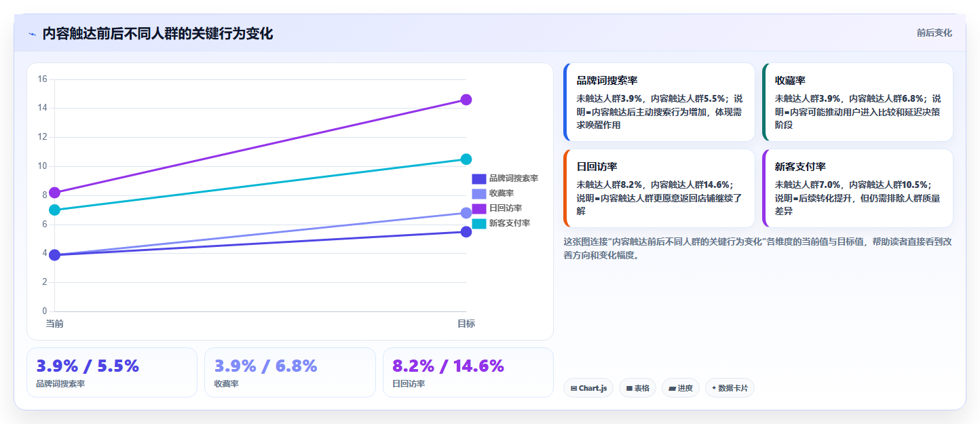Image resolution: width=980 pixels, height=424 pixels.
Task: Toggle 品牌词搜索率 legend color box
Action: point(479,178)
